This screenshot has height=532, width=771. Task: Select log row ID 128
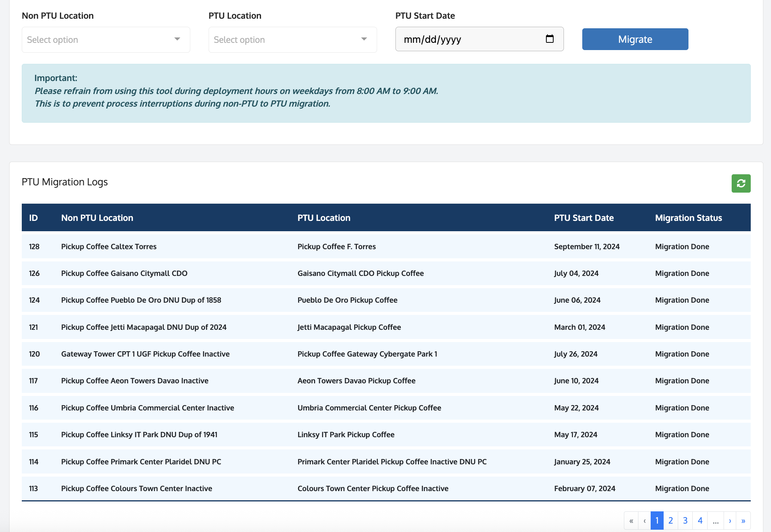[34, 247]
